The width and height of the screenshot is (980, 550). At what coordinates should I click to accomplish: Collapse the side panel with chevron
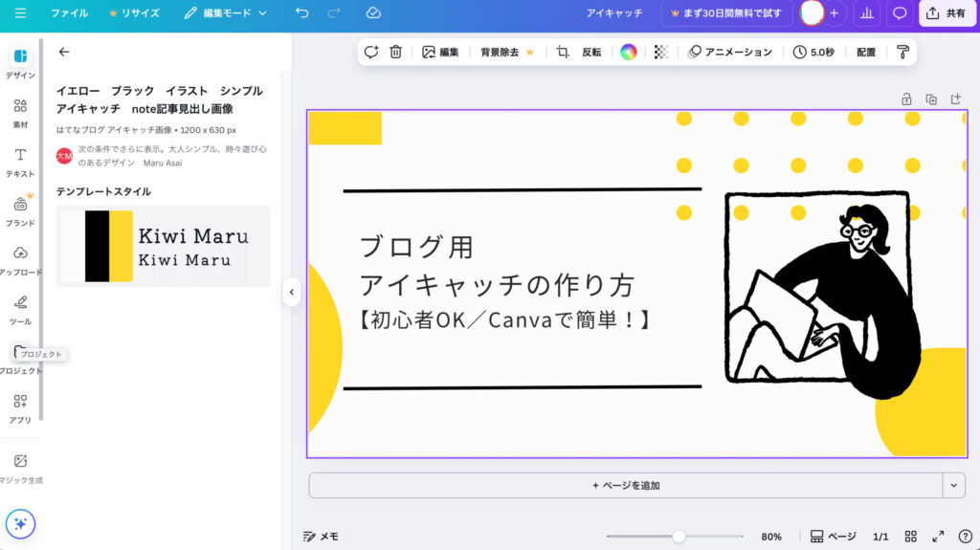click(x=291, y=292)
